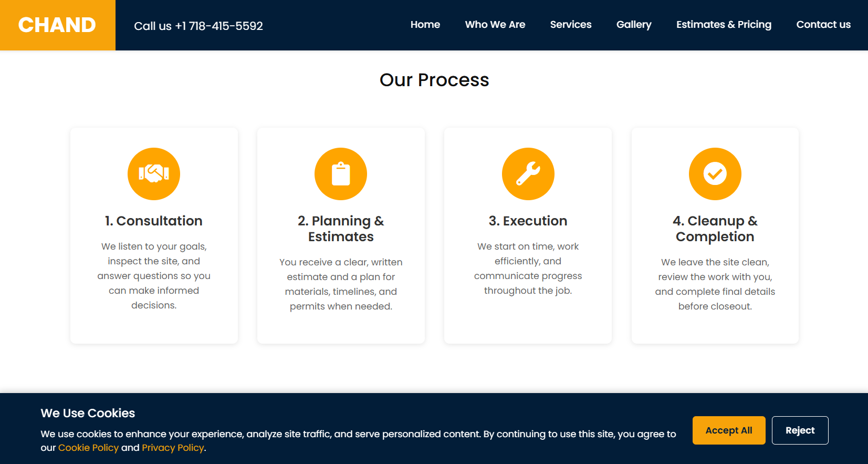Click the CHAND logo
This screenshot has height=464, width=868.
(x=57, y=25)
